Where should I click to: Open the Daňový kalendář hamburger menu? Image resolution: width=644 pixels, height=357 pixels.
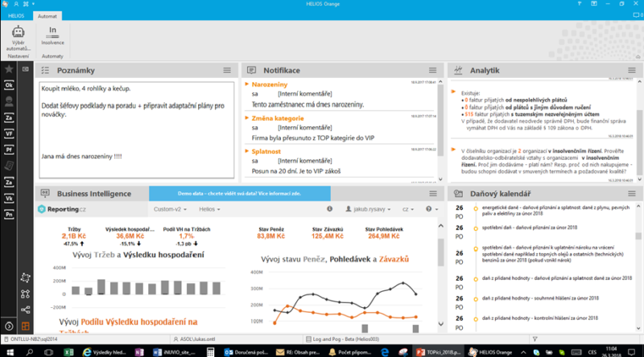632,193
